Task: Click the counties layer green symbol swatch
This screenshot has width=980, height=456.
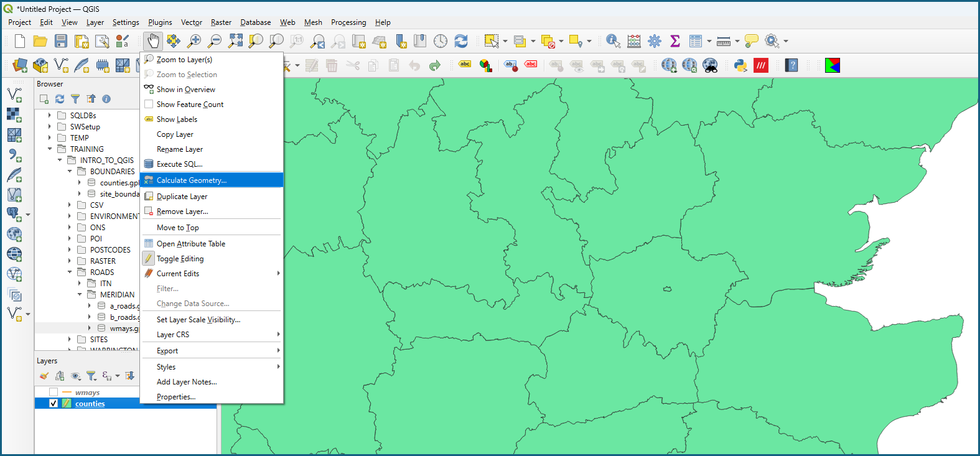Action: pyautogui.click(x=67, y=404)
